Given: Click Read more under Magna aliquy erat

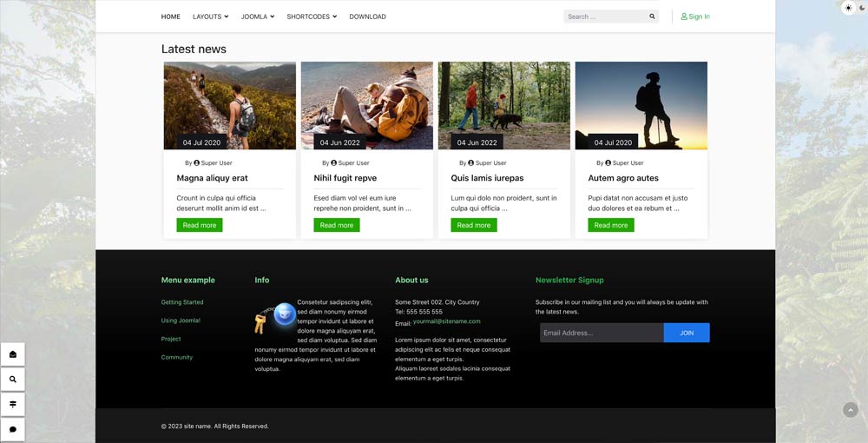Looking at the screenshot, I should coord(200,225).
